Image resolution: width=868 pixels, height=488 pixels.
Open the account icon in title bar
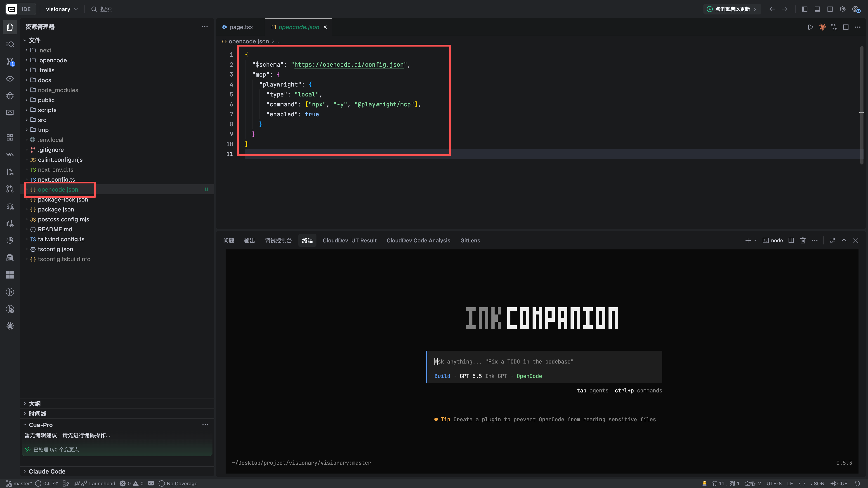click(856, 9)
